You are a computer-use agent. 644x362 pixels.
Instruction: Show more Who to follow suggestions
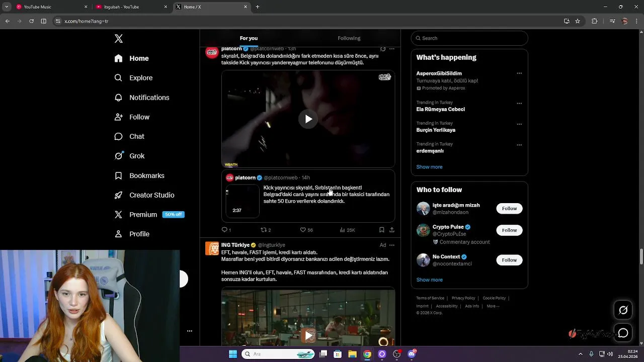429,280
